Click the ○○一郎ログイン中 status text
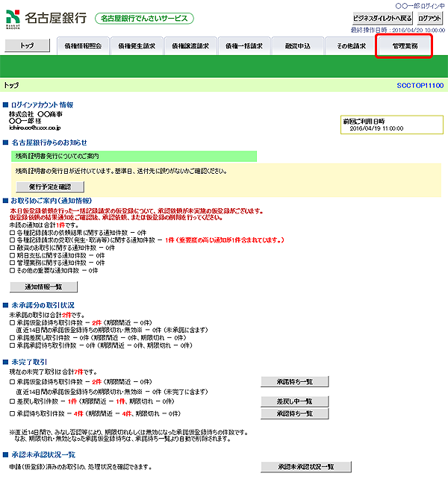Screen dimensions: 448x479 420,6
